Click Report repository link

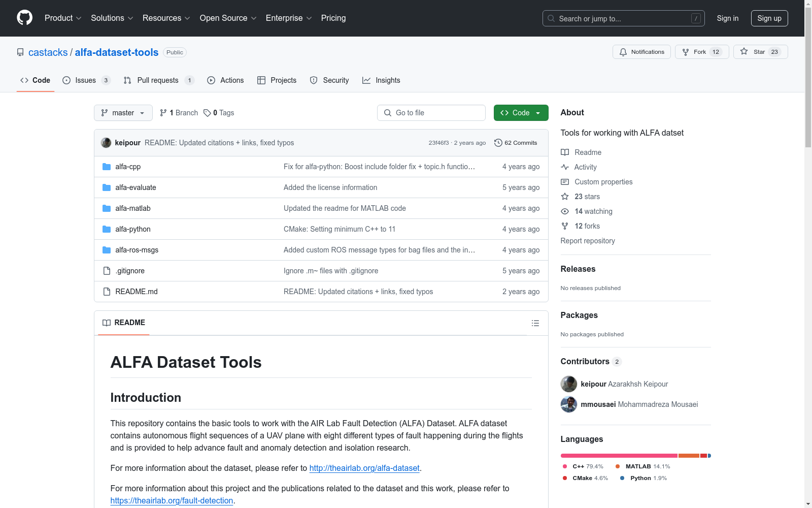pos(588,241)
